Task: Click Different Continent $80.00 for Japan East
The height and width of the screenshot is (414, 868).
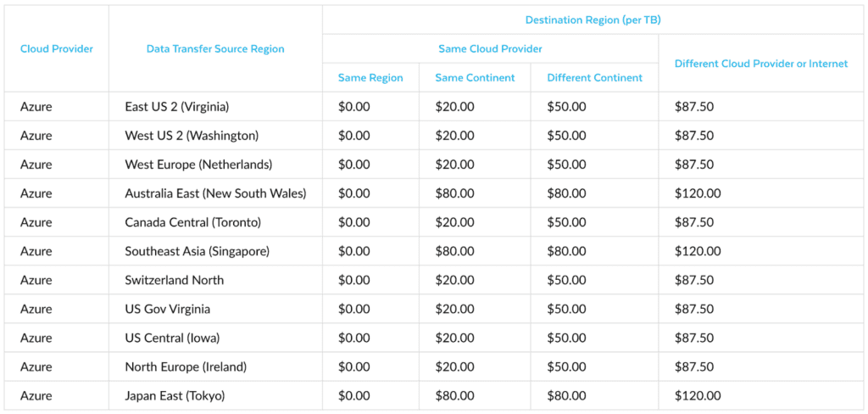Action: click(566, 395)
